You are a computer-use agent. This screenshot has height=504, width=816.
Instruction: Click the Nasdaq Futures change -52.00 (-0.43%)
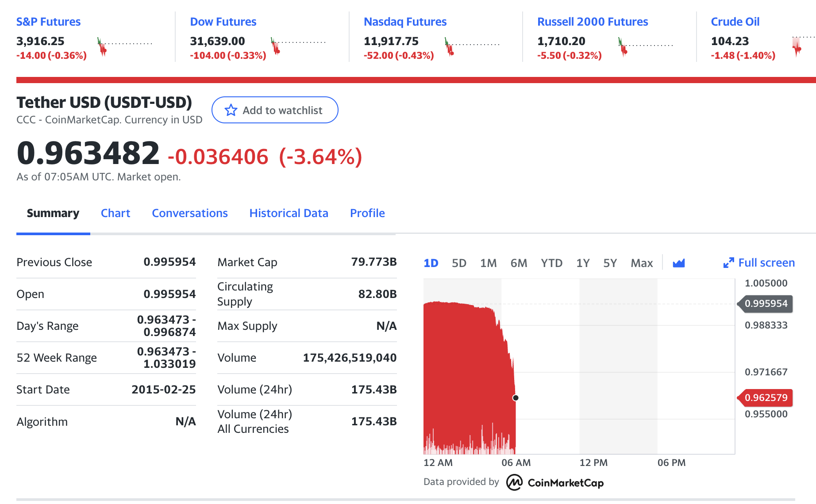point(399,55)
